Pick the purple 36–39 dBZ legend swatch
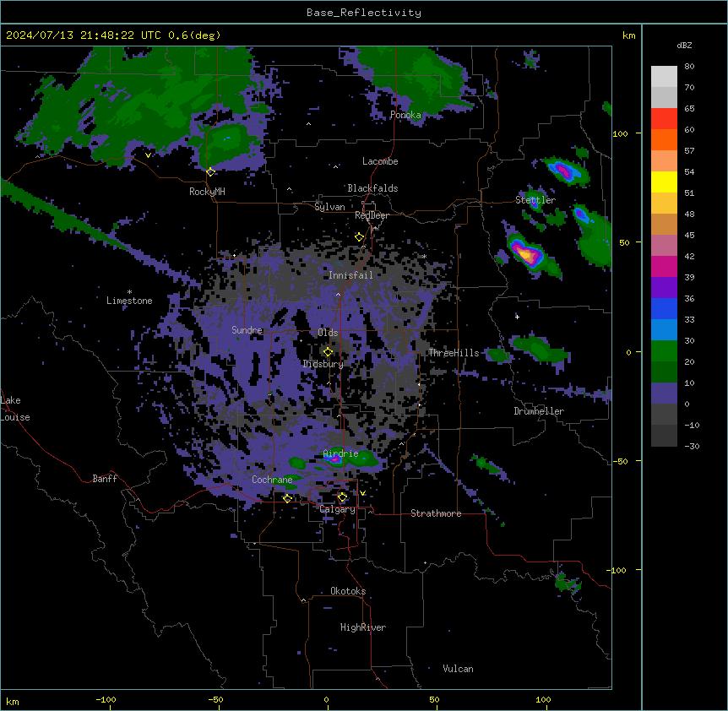This screenshot has height=711, width=728. coord(664,288)
